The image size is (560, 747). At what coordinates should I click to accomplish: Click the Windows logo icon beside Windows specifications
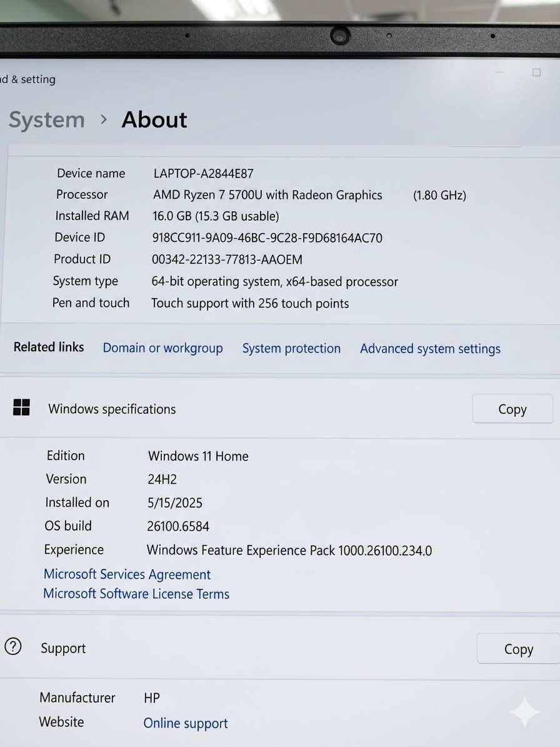point(21,408)
